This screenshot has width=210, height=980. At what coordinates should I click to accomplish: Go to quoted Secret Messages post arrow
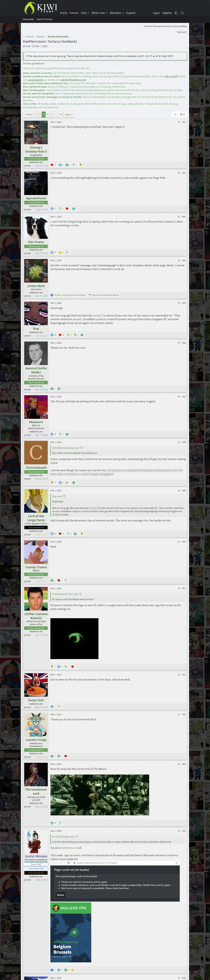pos(77,837)
